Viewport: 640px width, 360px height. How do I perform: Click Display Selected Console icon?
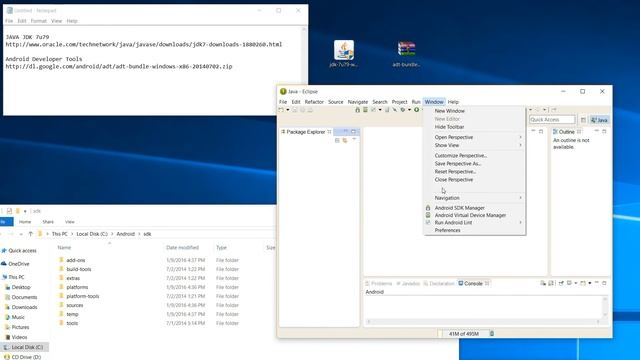coord(569,283)
